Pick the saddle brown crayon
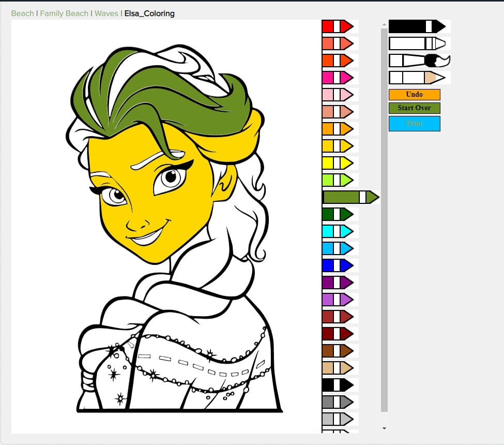The height and width of the screenshot is (445, 504). pos(338,351)
